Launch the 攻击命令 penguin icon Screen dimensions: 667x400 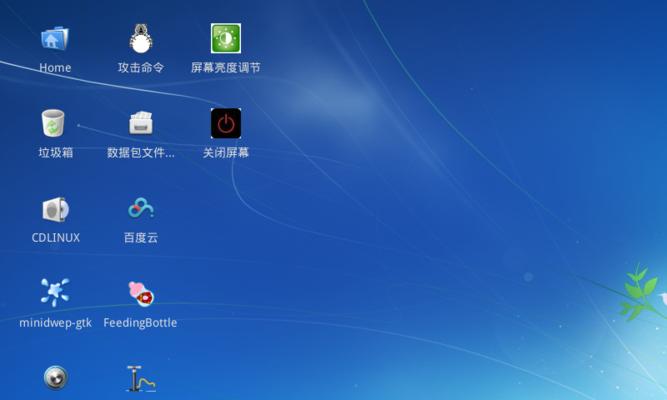point(140,39)
